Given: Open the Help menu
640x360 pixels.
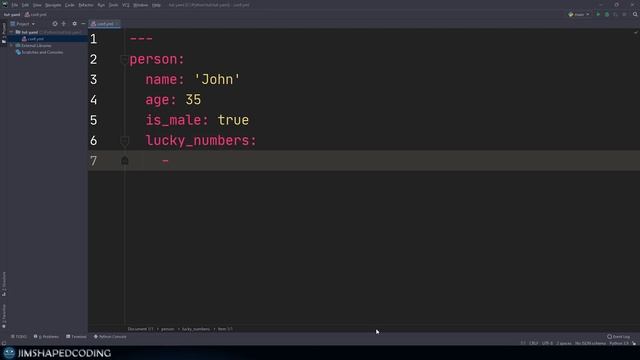Looking at the screenshot, I should (156, 5).
